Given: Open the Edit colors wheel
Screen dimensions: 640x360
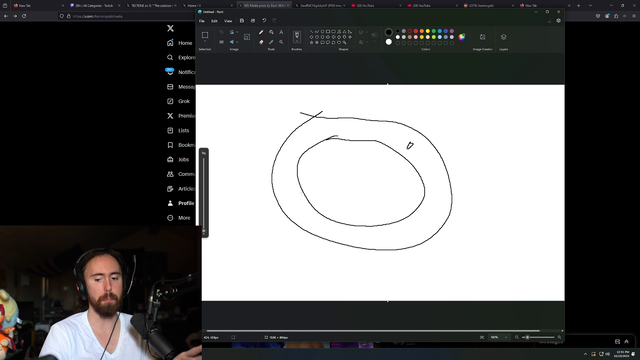Looking at the screenshot, I should coord(462,37).
